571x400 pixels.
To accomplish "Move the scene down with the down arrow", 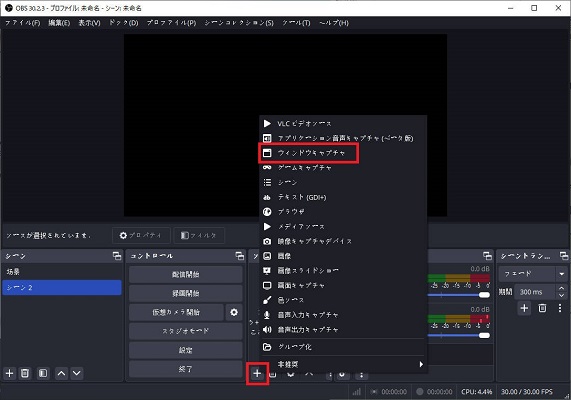I will coord(76,373).
